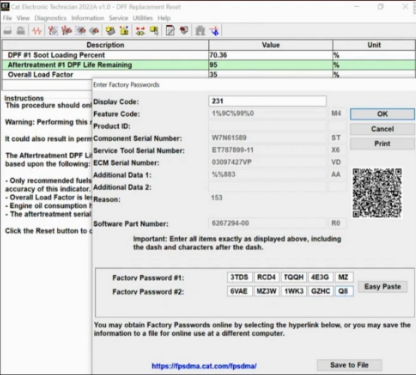This screenshot has width=416, height=375.
Task: Open the Logged Diagnostic Codes toolbar icon
Action: pos(66,31)
